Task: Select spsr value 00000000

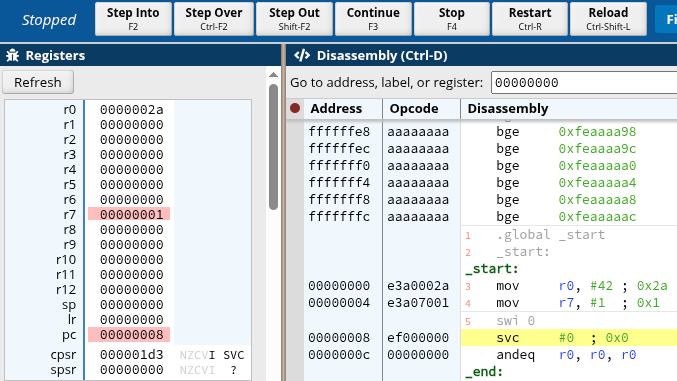Action: (132, 370)
